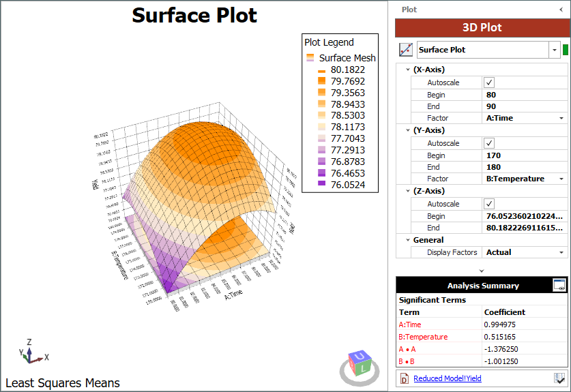The height and width of the screenshot is (392, 571).
Task: Click the 3D Plot header bar
Action: pos(482,28)
